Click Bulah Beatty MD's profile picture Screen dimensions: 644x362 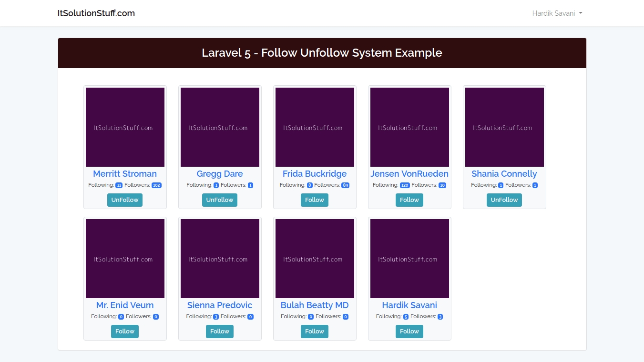315,259
